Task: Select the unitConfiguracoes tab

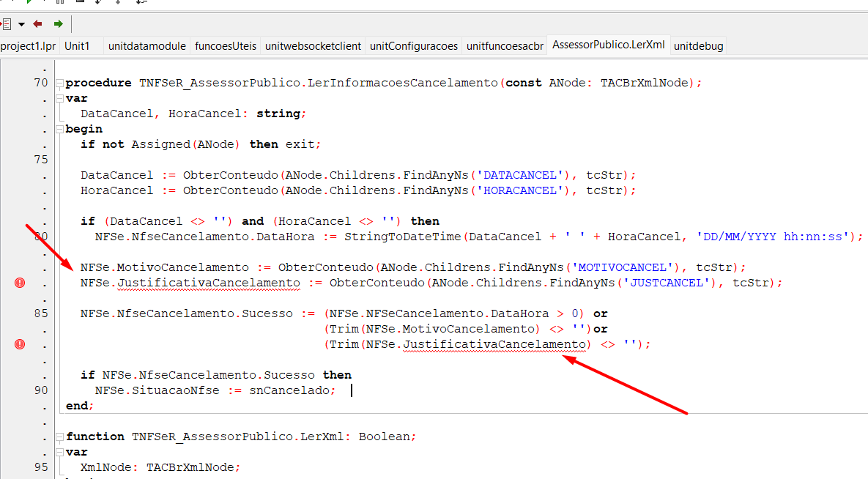Action: point(414,46)
